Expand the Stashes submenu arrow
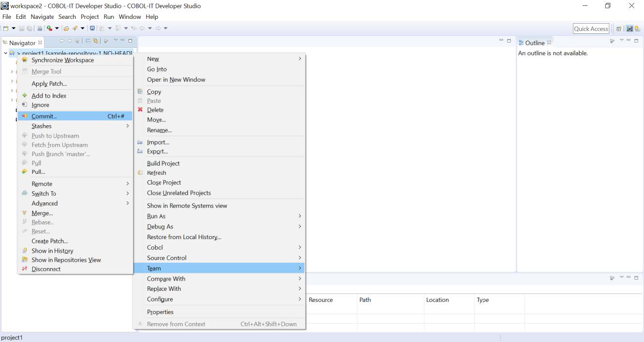644x342 pixels. pos(128,126)
